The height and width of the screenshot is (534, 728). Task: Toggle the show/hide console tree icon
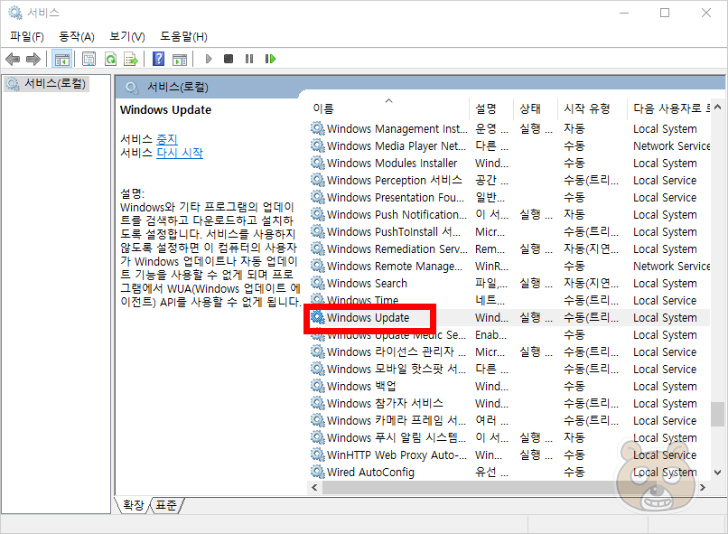pos(62,59)
